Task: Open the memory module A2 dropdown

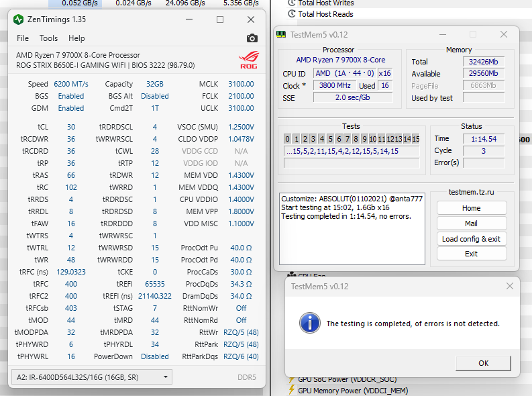Action: (92, 377)
